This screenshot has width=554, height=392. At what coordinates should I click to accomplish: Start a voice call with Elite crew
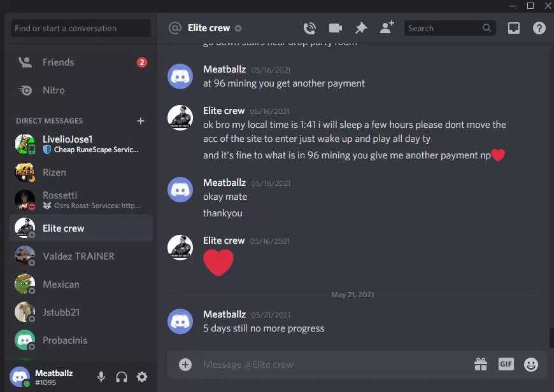[x=309, y=28]
